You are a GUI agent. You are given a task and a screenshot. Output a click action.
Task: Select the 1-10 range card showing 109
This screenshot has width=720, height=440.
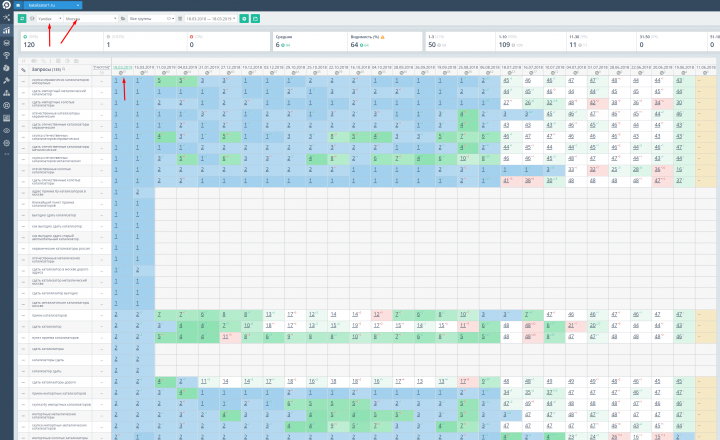tap(531, 41)
